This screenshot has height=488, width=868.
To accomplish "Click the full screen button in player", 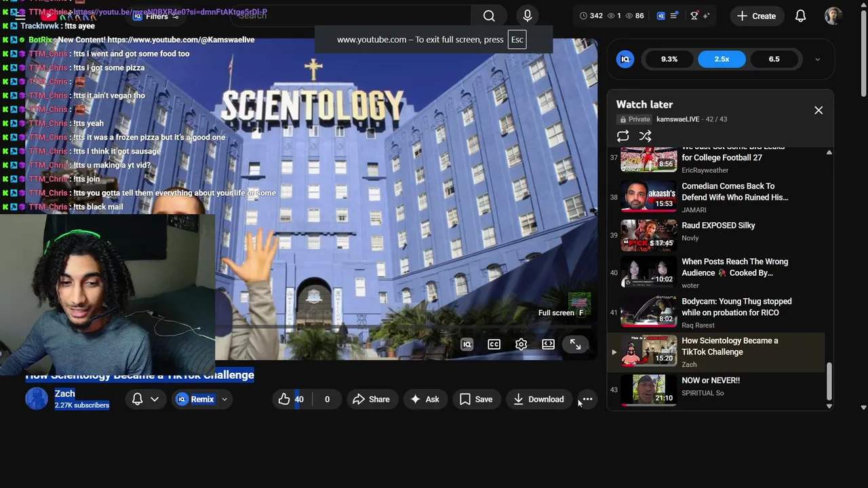I will click(x=575, y=345).
